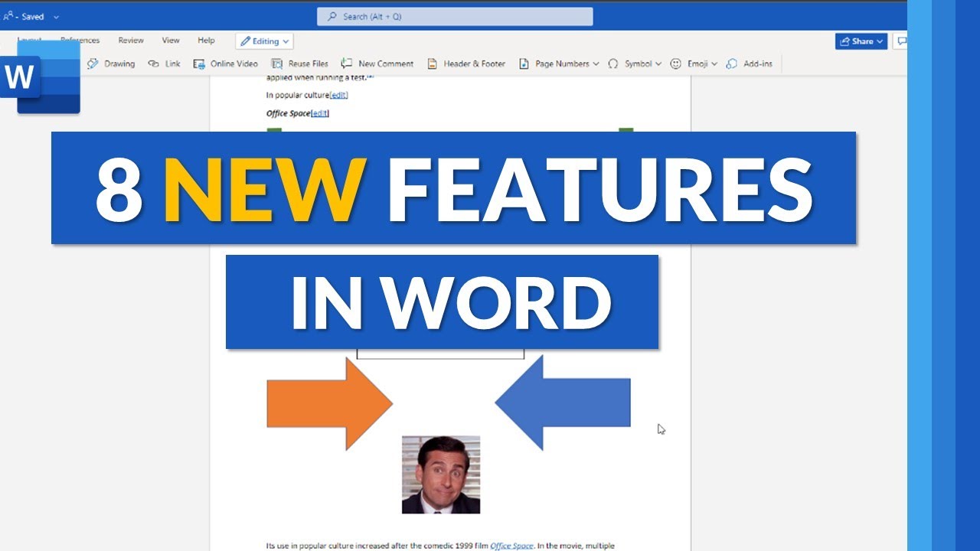Open the Reuse Files pane

(299, 64)
